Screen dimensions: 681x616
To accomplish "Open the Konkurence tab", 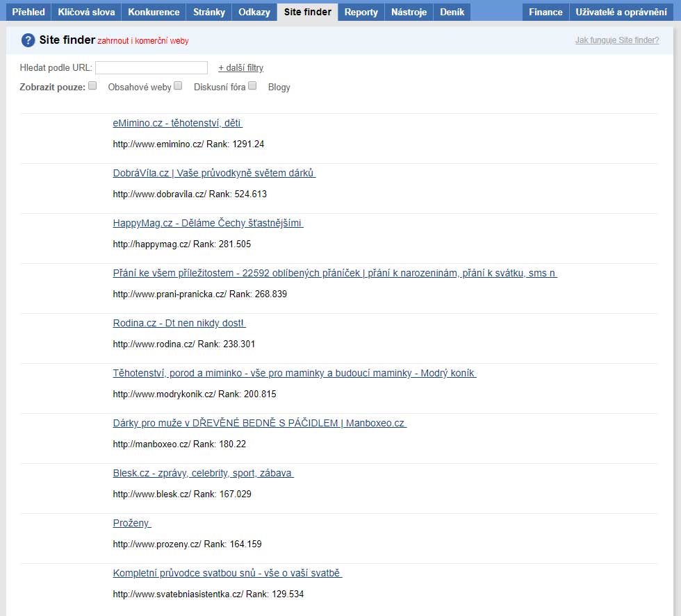I will pos(154,12).
